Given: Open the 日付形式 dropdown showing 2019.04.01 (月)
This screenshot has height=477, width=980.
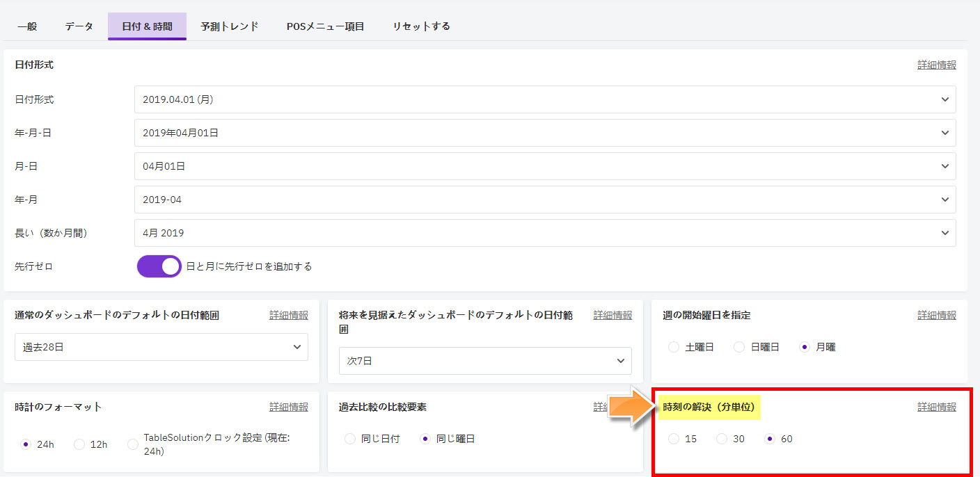Looking at the screenshot, I should 545,99.
